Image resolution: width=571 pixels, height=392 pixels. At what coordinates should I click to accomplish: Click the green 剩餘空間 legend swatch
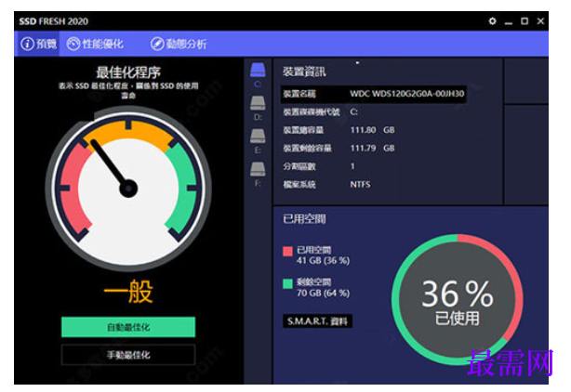click(x=287, y=283)
